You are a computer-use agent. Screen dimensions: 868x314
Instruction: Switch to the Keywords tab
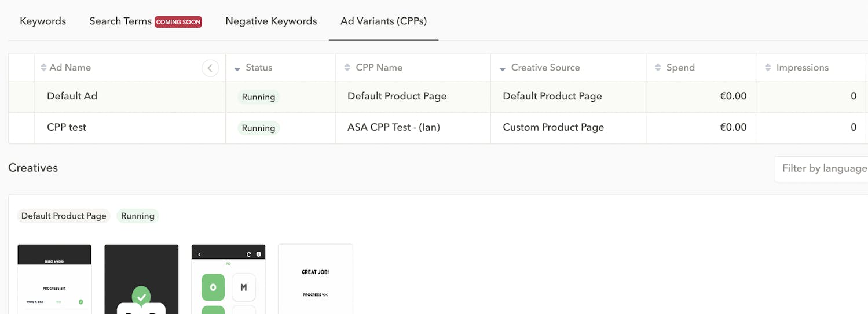[x=43, y=21]
